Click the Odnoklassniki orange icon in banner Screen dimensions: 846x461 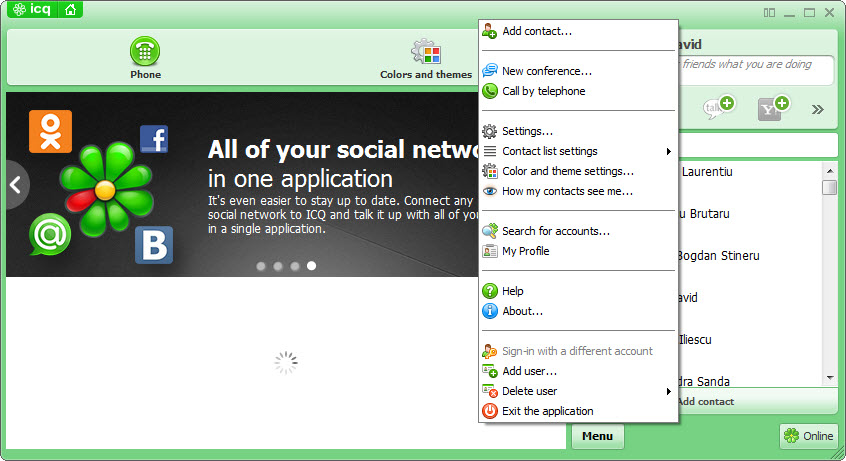click(50, 131)
